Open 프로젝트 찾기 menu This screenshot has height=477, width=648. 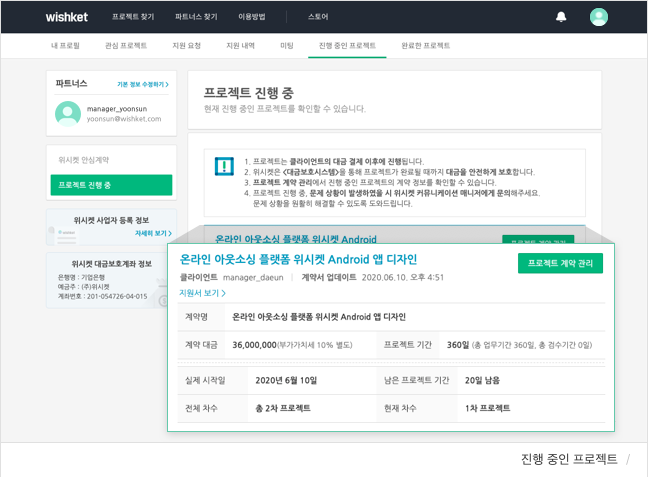point(133,17)
